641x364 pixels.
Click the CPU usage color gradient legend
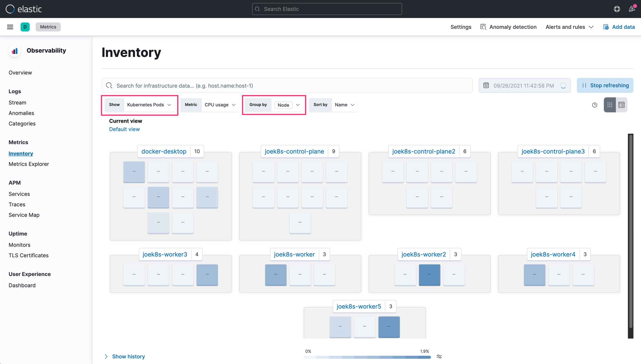pyautogui.click(x=367, y=357)
